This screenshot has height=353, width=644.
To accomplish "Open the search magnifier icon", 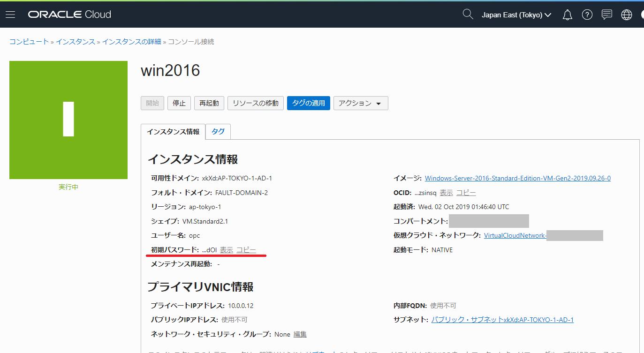I will coord(468,15).
